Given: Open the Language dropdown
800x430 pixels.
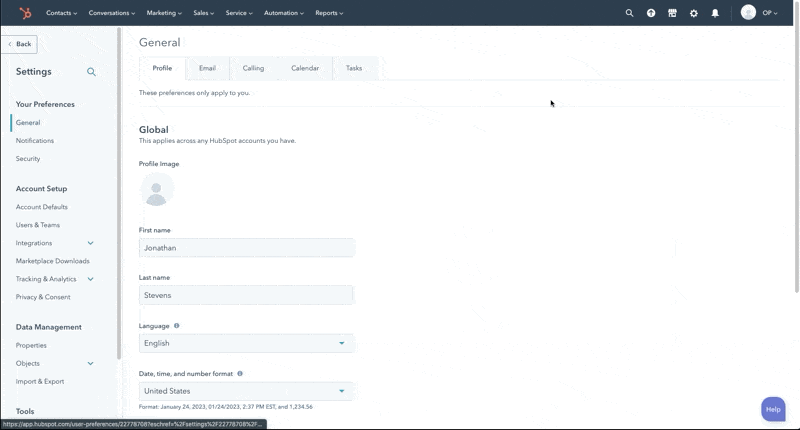Looking at the screenshot, I should point(247,343).
